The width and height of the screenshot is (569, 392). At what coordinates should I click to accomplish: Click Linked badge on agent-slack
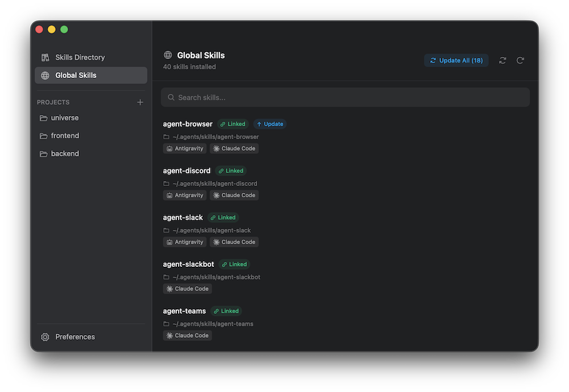pyautogui.click(x=223, y=218)
